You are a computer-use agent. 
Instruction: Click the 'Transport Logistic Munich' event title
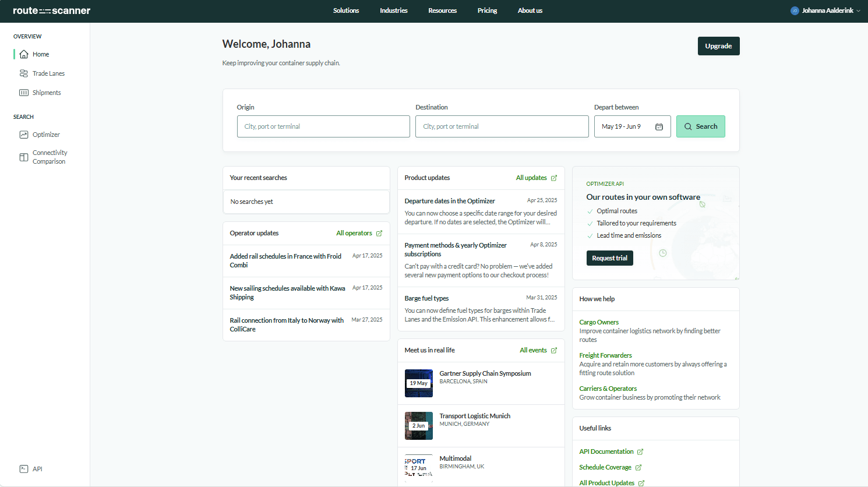coord(475,416)
